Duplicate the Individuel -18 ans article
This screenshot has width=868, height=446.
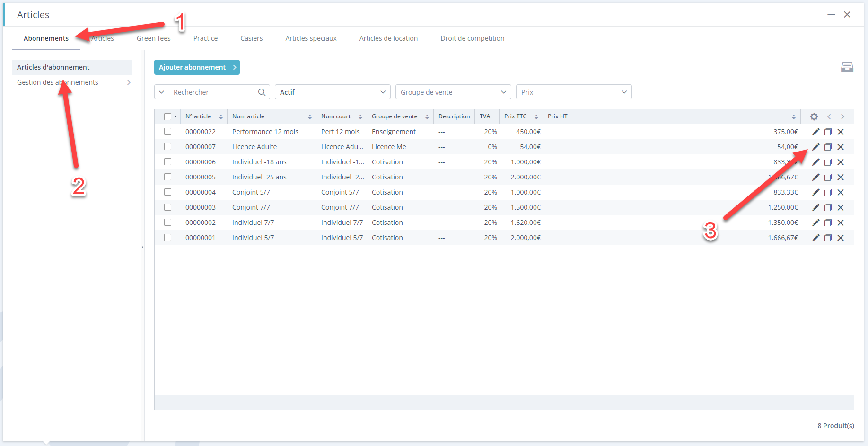tap(828, 162)
